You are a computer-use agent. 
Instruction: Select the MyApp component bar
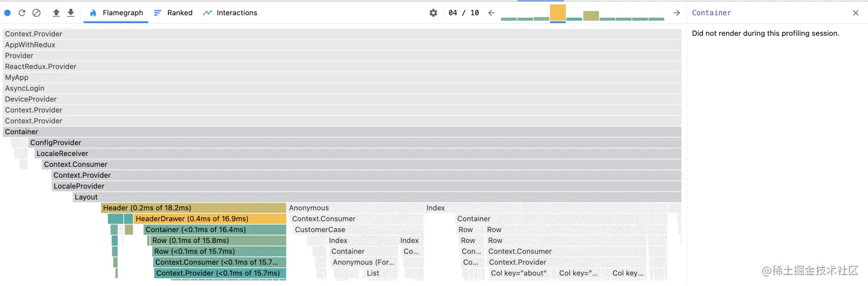coord(342,77)
